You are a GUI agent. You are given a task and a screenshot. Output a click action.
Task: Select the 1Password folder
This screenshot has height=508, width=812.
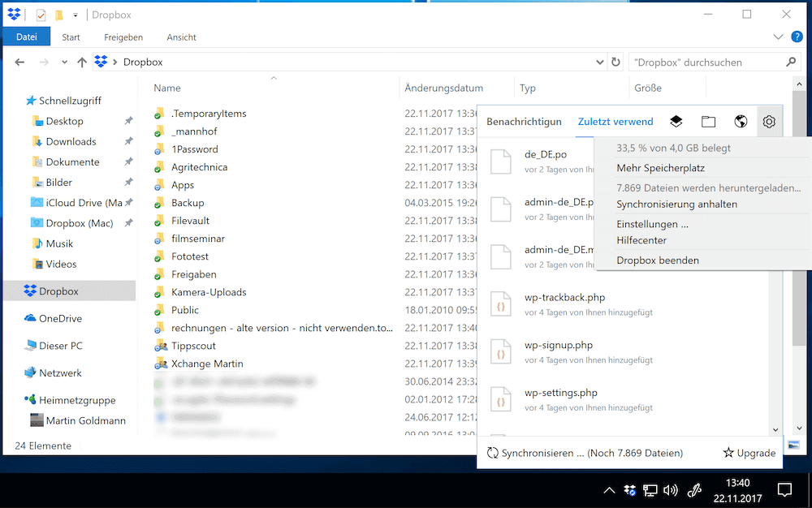click(194, 149)
